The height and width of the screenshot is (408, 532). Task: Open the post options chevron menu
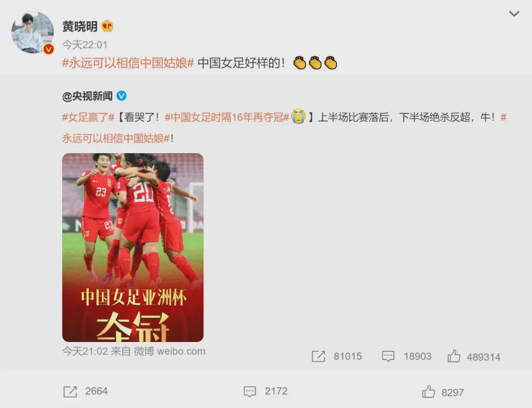514,14
